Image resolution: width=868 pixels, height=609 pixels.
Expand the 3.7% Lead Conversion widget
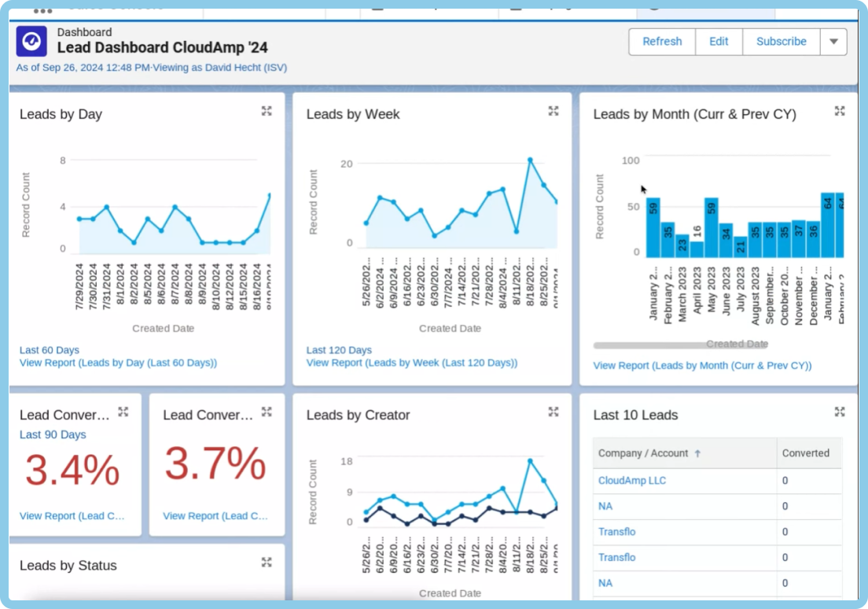point(267,412)
